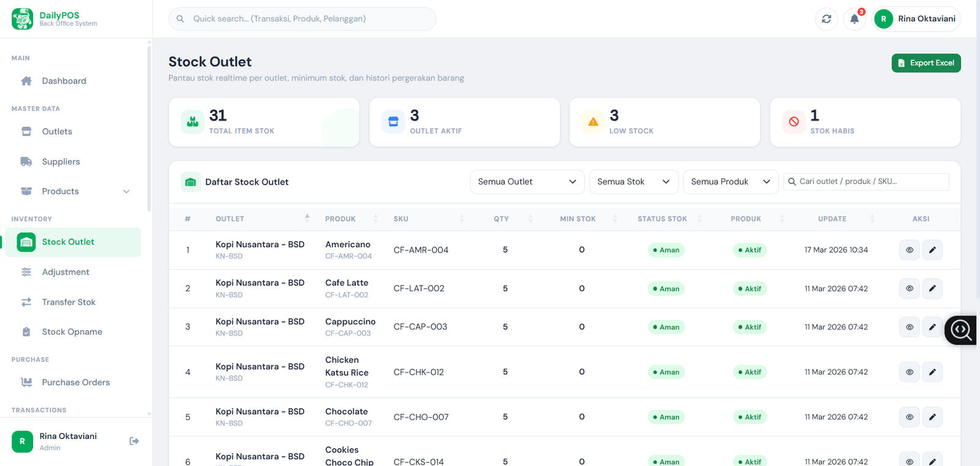The image size is (980, 466).
Task: View details of Americano row via eye icon
Action: pyautogui.click(x=910, y=250)
